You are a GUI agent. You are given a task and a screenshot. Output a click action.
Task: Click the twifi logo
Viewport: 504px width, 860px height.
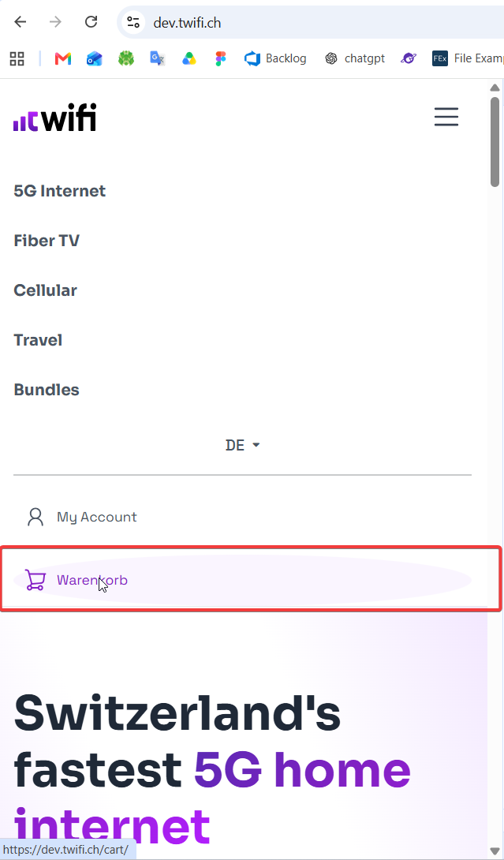[55, 117]
